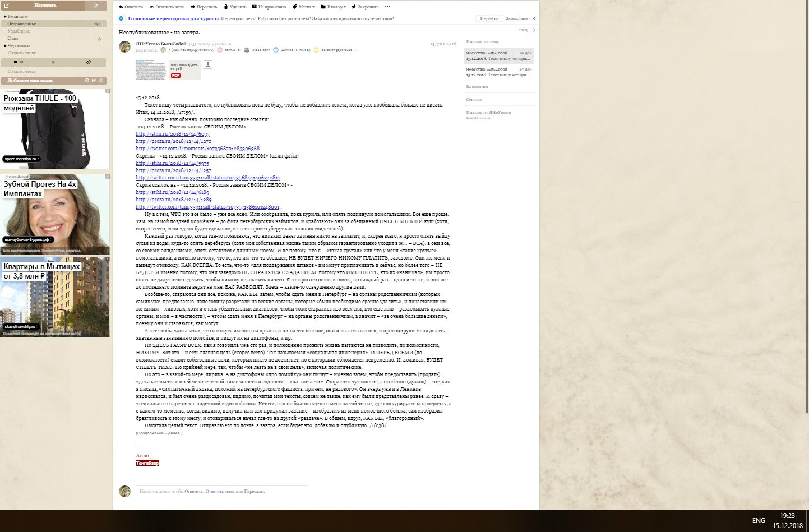Mark the message as Не прочитано

269,7
